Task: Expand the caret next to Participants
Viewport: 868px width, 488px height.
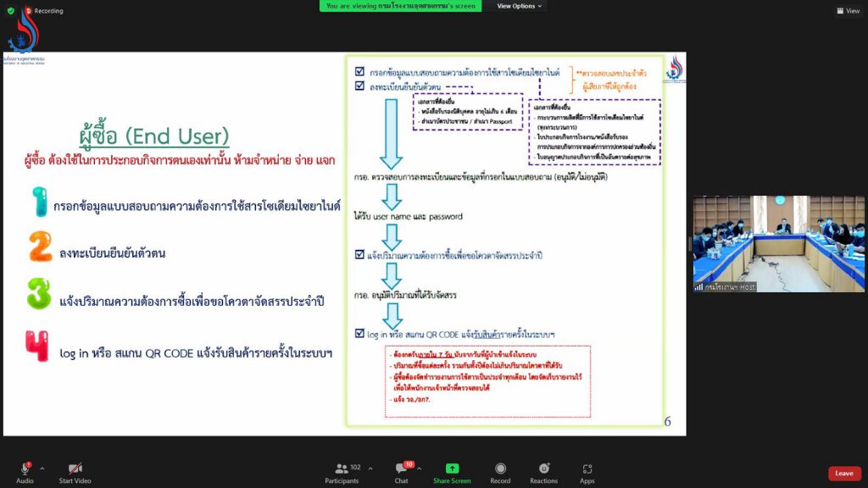Action: click(370, 468)
